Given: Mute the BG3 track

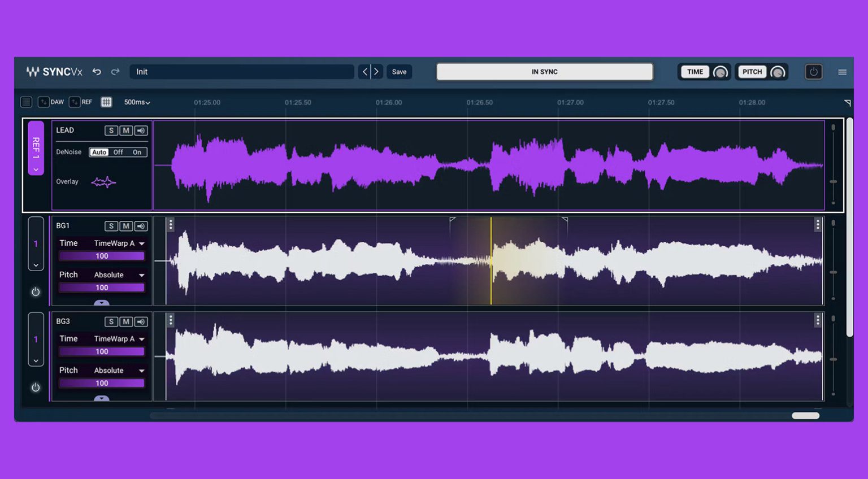Looking at the screenshot, I should (x=126, y=321).
